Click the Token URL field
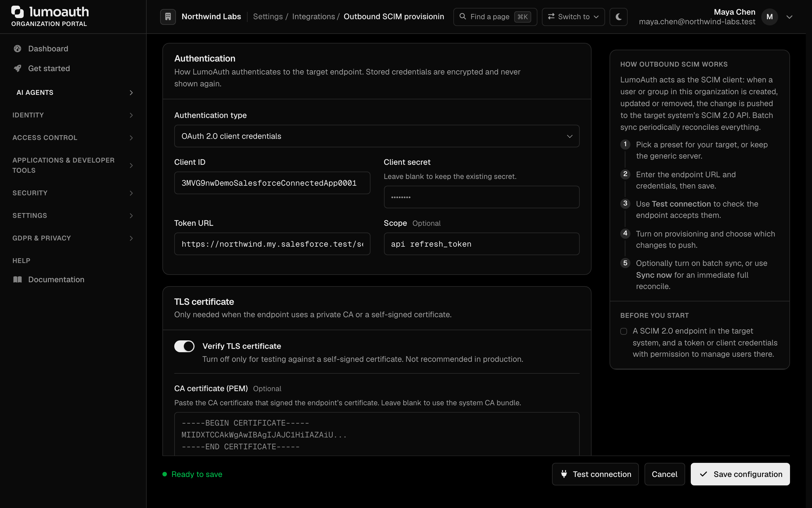812x508 pixels. tap(272, 244)
